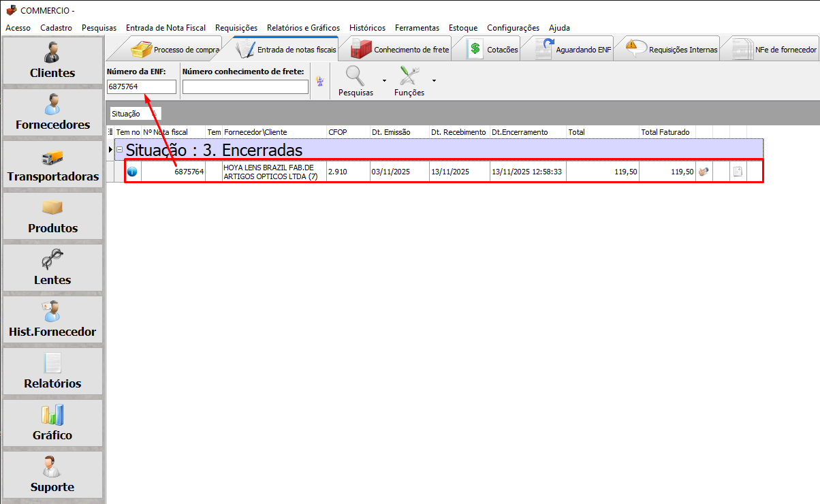Image resolution: width=820 pixels, height=504 pixels.
Task: Open the Clientes sidebar icon
Action: point(52,53)
